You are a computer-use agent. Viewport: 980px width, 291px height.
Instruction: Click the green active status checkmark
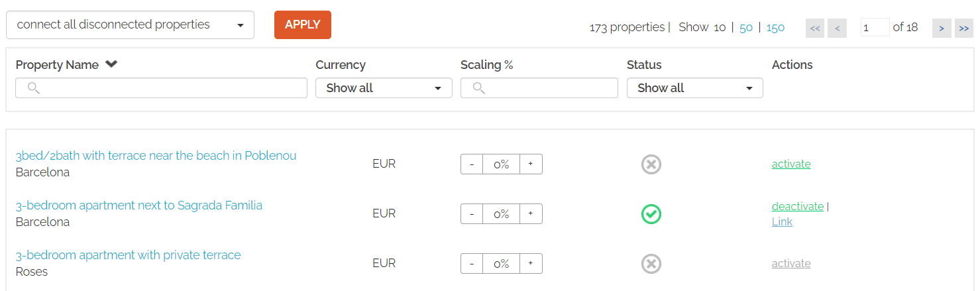click(651, 214)
